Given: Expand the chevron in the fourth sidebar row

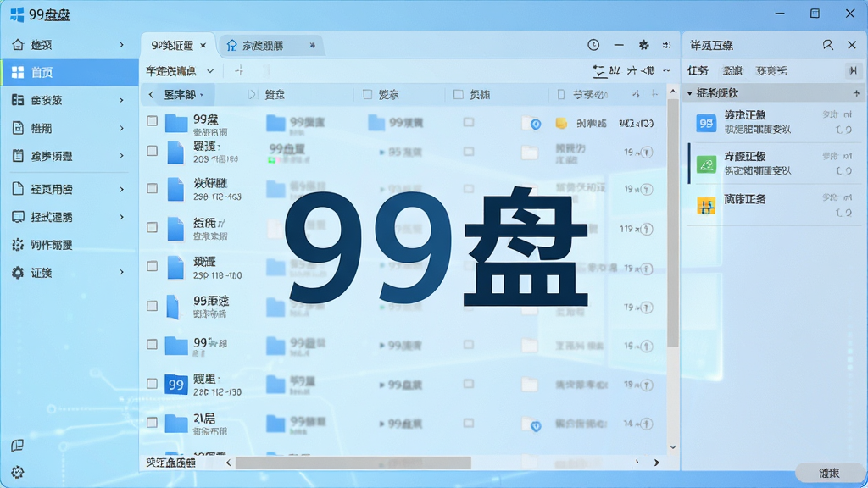Looking at the screenshot, I should point(122,128).
